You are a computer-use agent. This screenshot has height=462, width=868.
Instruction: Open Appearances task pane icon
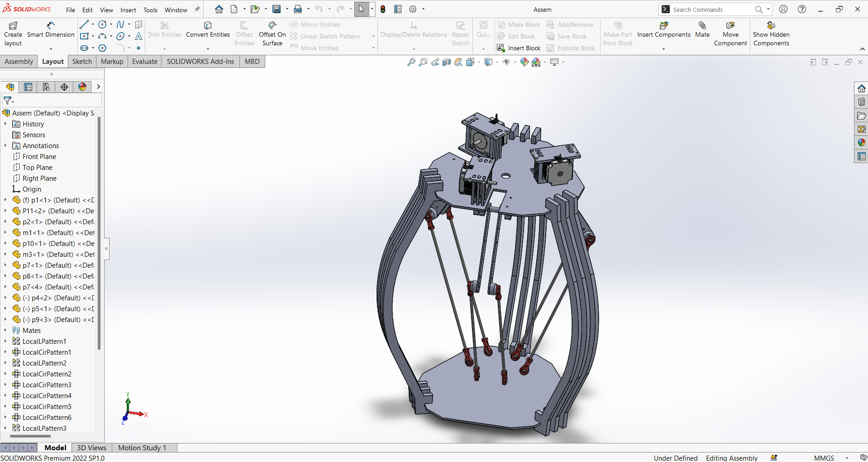861,143
